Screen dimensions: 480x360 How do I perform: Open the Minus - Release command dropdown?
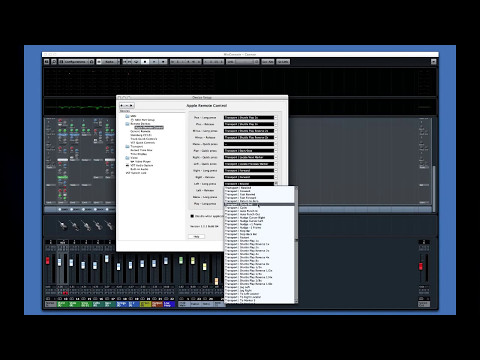click(x=250, y=137)
